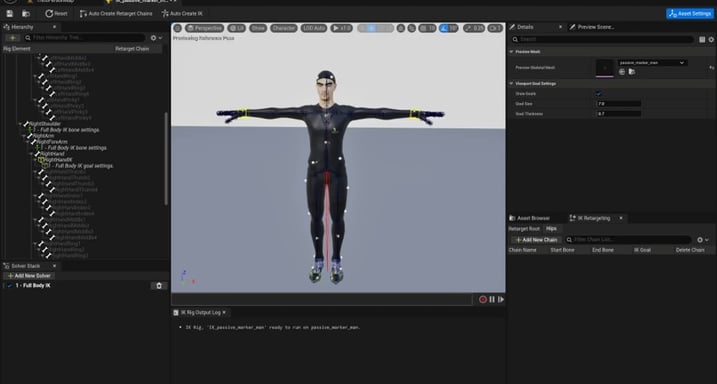Open the viewport Character menu
717x384 pixels.
(284, 28)
